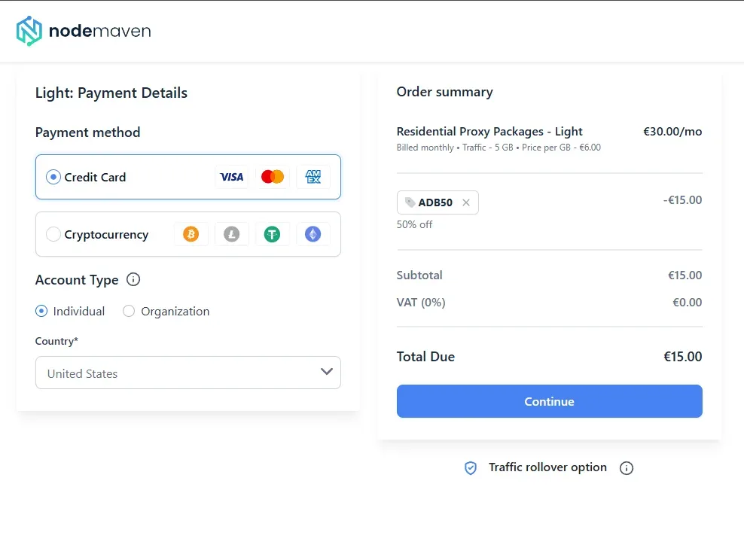Viewport: 744px width, 560px height.
Task: Click the Traffic rollover option text
Action: point(547,467)
